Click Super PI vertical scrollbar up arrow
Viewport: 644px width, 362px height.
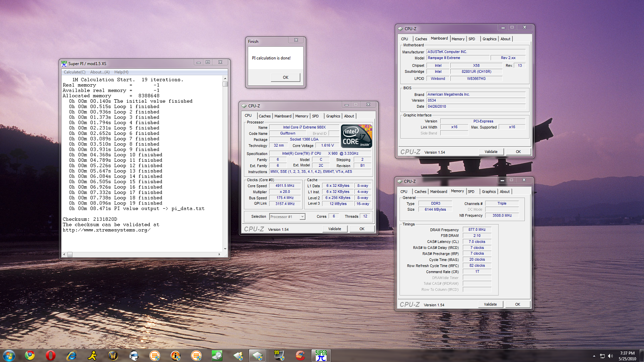coord(225,78)
